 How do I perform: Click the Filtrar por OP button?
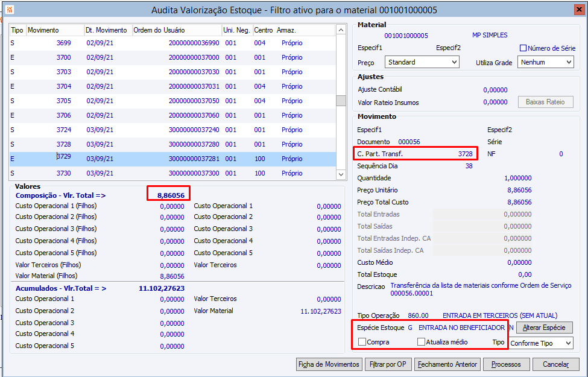click(388, 364)
